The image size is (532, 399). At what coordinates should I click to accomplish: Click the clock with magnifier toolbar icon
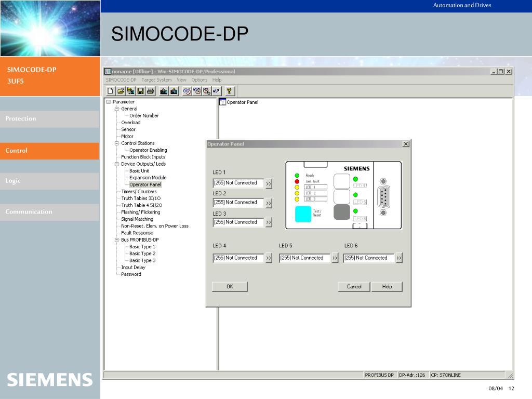click(x=207, y=91)
